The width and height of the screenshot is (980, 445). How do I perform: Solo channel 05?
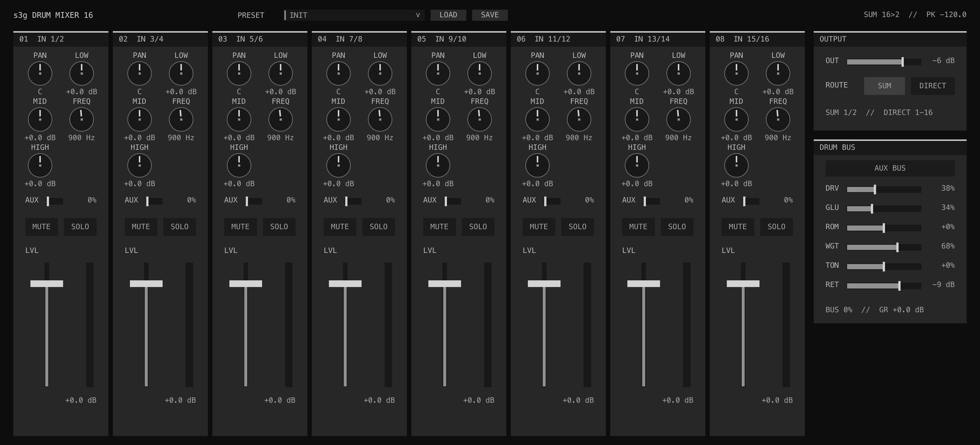[x=478, y=227]
